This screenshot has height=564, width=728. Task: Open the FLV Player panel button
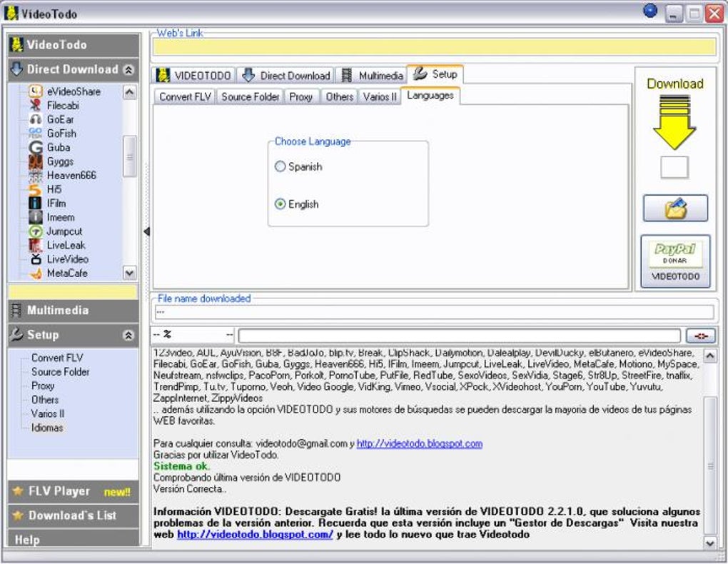pos(74,491)
